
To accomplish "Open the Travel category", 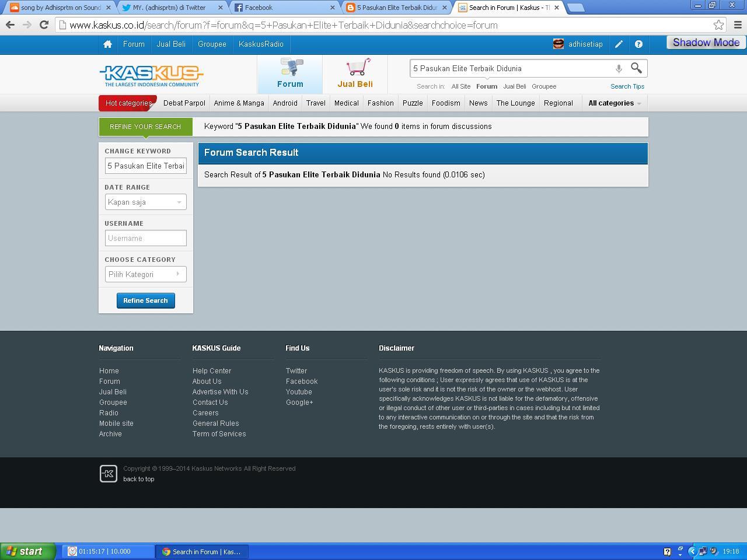I will coord(316,103).
